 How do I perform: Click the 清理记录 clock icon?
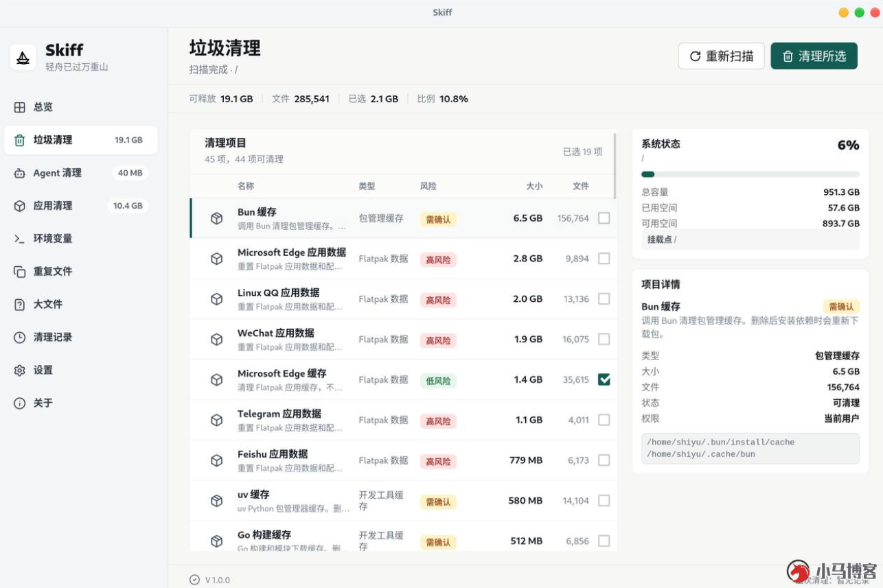coord(19,338)
